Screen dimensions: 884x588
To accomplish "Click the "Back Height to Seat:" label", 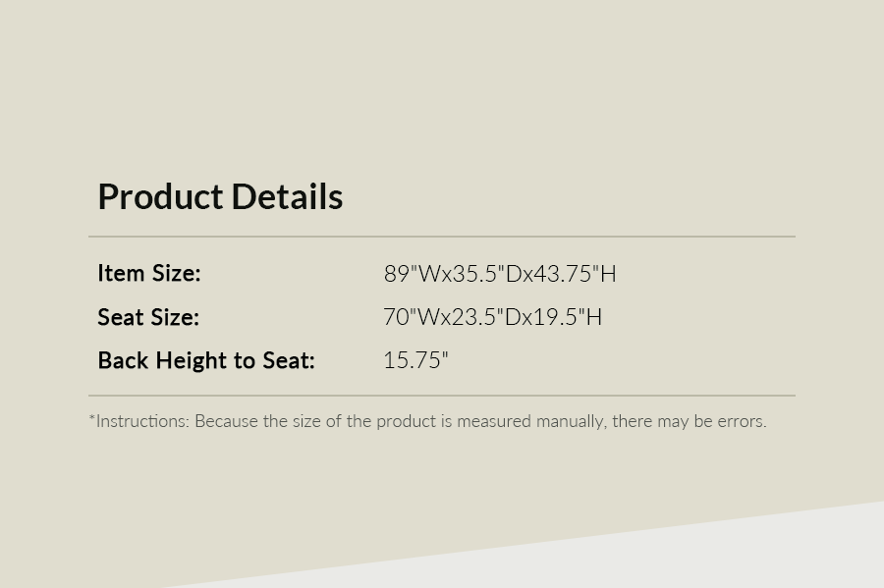I will click(206, 360).
